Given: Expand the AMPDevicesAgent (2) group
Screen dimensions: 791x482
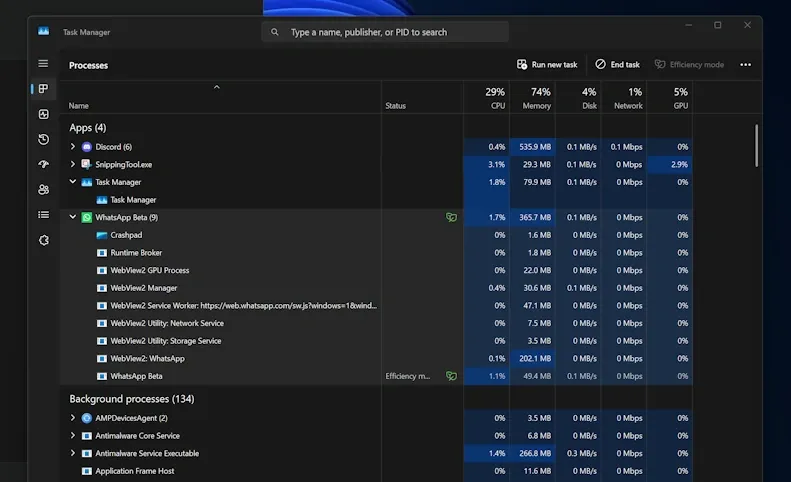Looking at the screenshot, I should [73, 418].
